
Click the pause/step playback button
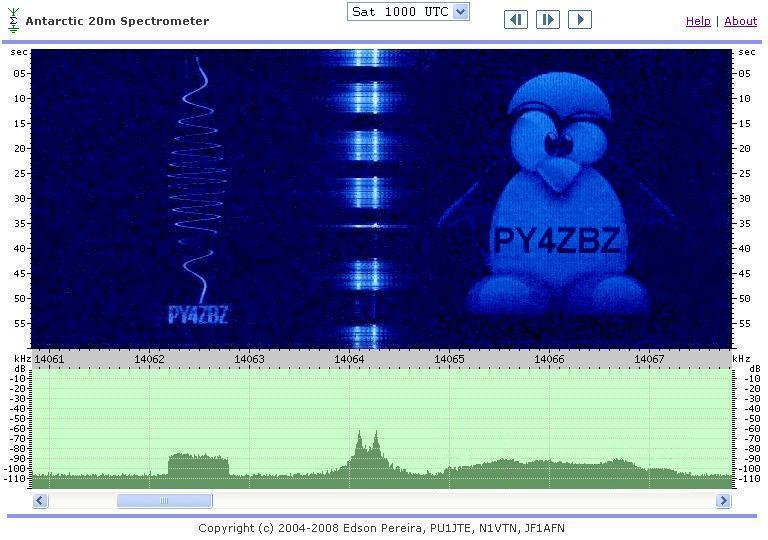548,20
